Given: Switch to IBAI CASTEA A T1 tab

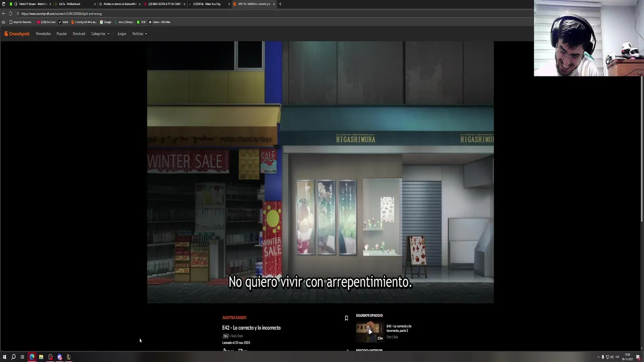Looking at the screenshot, I should pyautogui.click(x=165, y=4).
